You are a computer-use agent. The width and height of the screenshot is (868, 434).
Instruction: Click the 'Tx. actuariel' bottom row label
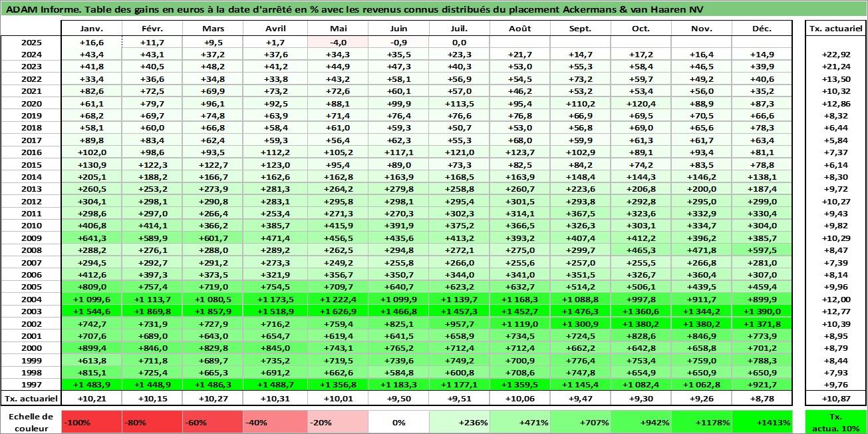point(31,398)
